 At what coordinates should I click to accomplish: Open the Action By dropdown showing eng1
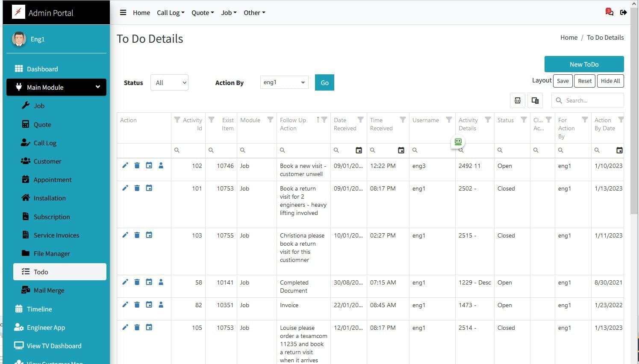(284, 82)
